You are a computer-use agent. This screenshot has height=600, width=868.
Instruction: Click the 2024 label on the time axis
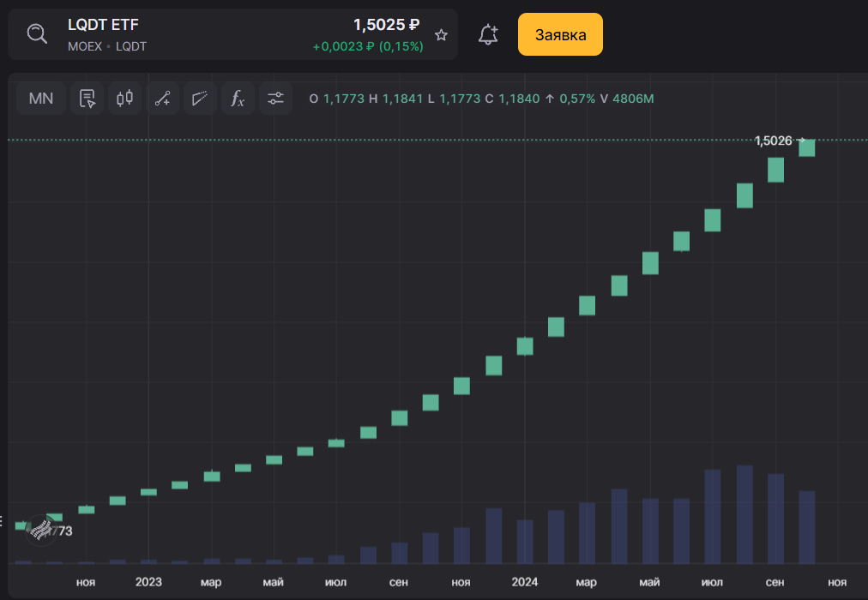pyautogui.click(x=524, y=582)
